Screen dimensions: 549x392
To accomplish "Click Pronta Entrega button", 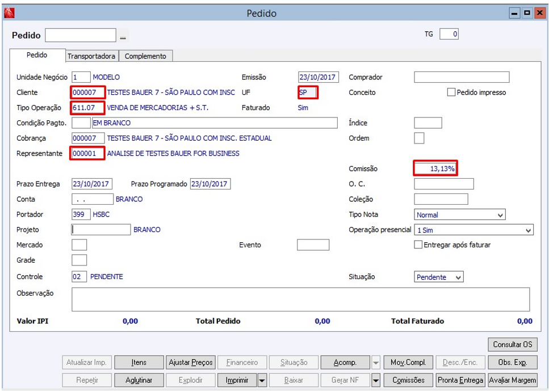I will (460, 380).
